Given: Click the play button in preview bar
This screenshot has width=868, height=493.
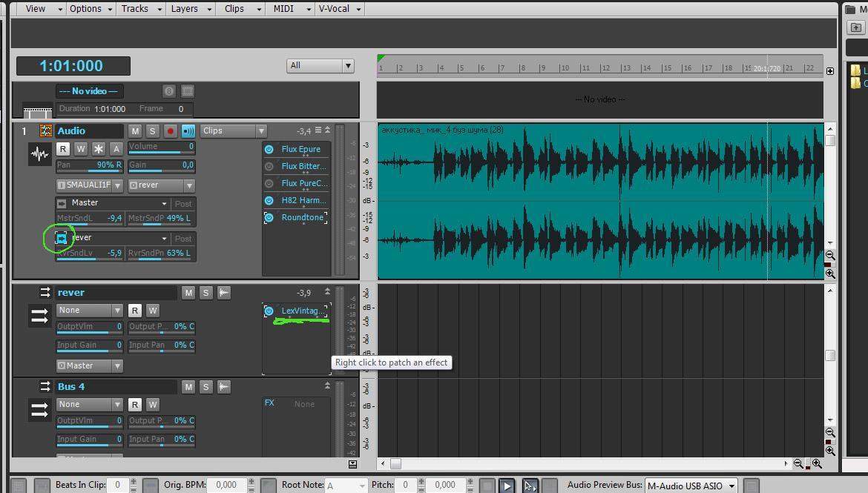Looking at the screenshot, I should pyautogui.click(x=507, y=486).
